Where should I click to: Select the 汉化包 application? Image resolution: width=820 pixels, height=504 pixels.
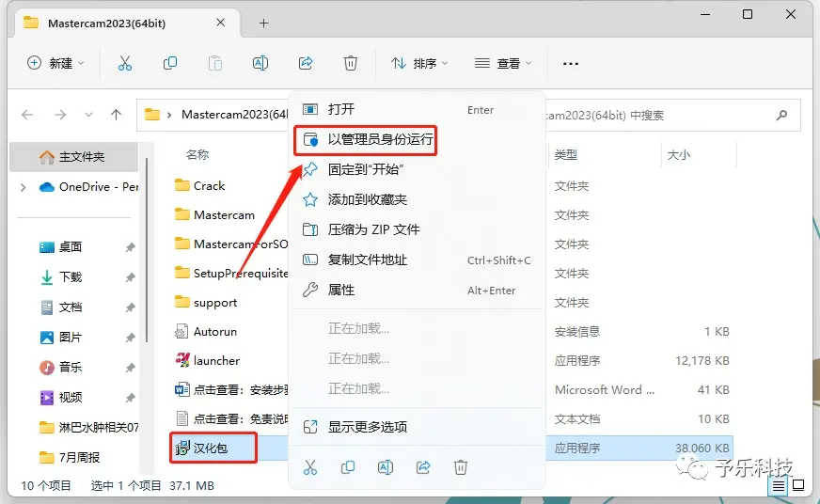(213, 449)
